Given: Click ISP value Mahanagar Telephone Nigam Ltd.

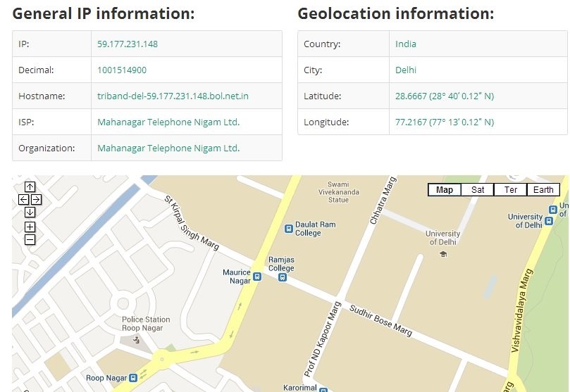Looking at the screenshot, I should (168, 122).
